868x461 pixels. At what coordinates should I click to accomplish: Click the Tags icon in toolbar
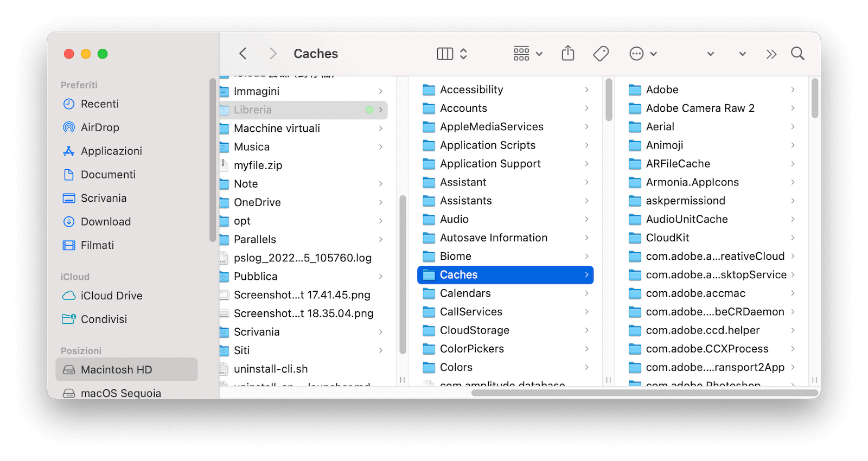coord(601,54)
